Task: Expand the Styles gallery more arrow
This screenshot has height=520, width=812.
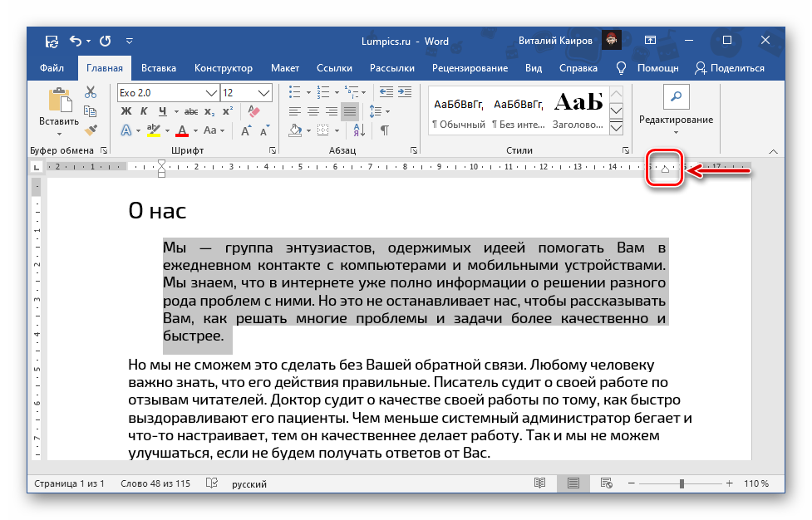Action: (x=617, y=128)
